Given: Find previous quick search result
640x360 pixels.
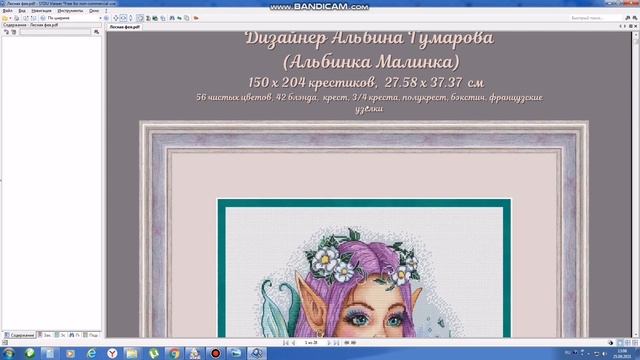Looking at the screenshot, I should pyautogui.click(x=627, y=18).
